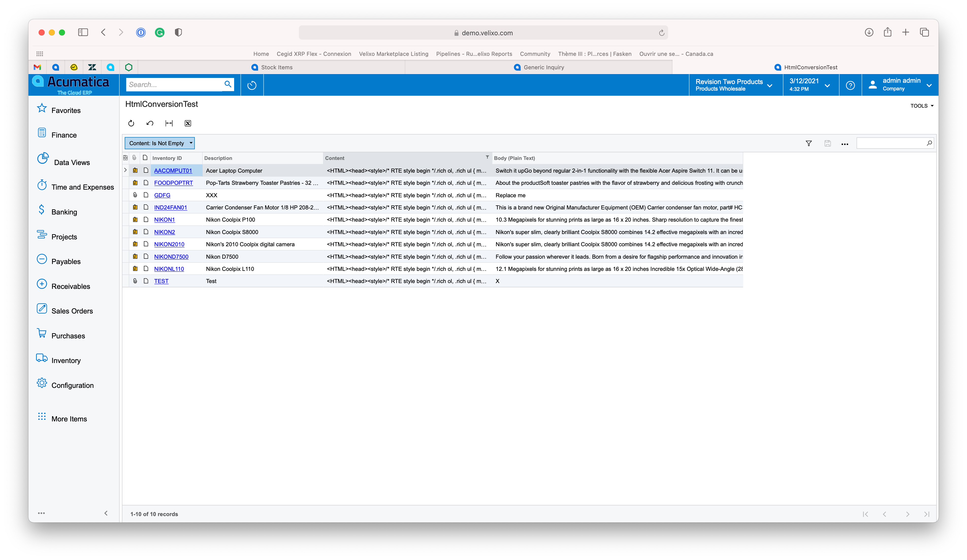Switch to the Stock Items browser tab
This screenshot has height=560, width=967.
coord(272,67)
